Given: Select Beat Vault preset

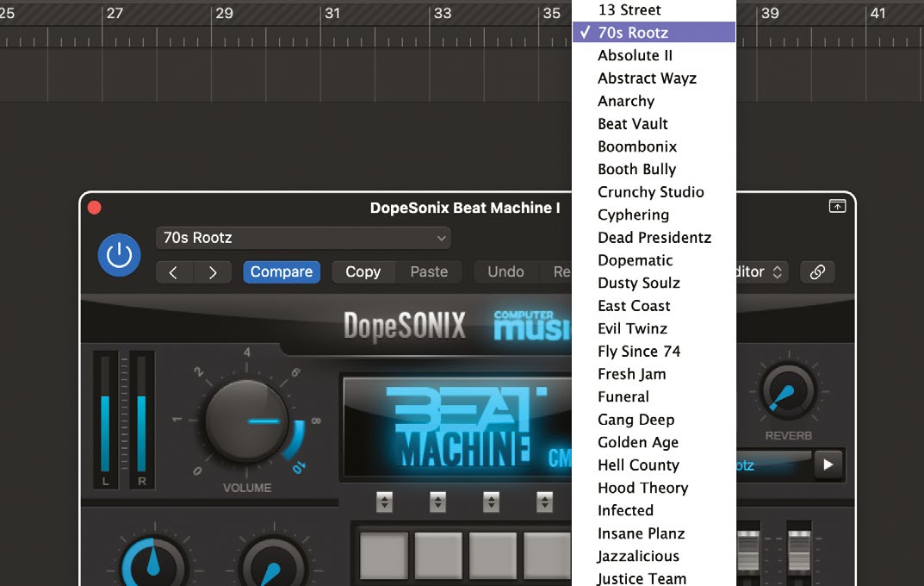Looking at the screenshot, I should click(x=654, y=124).
